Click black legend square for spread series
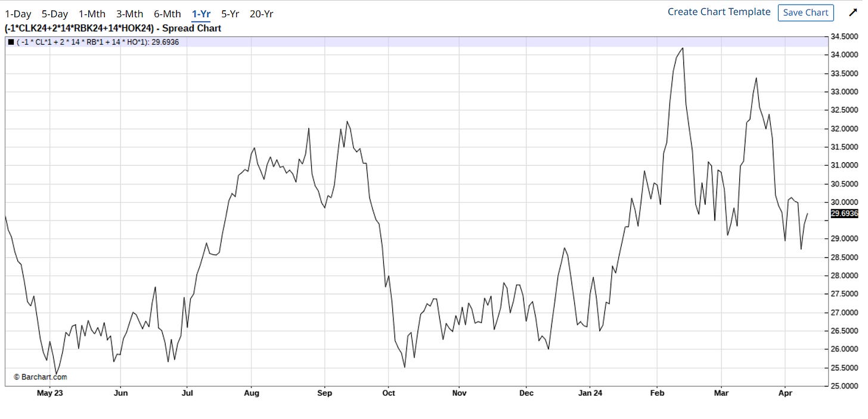 [x=11, y=42]
